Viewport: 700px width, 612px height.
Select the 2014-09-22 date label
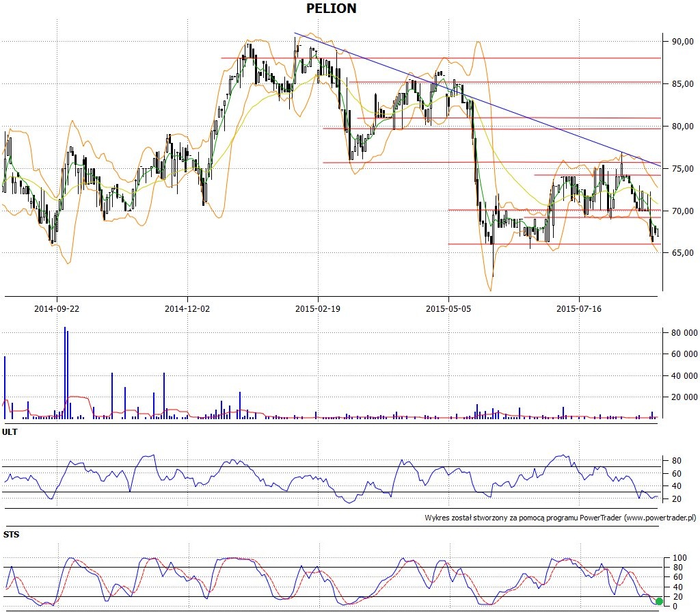(x=57, y=308)
